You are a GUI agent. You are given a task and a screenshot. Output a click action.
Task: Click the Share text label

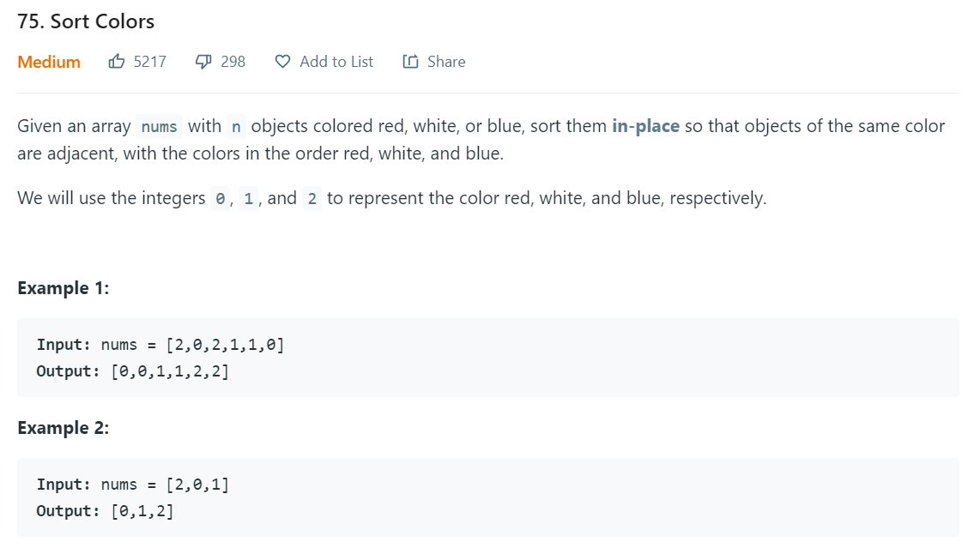[x=446, y=62]
